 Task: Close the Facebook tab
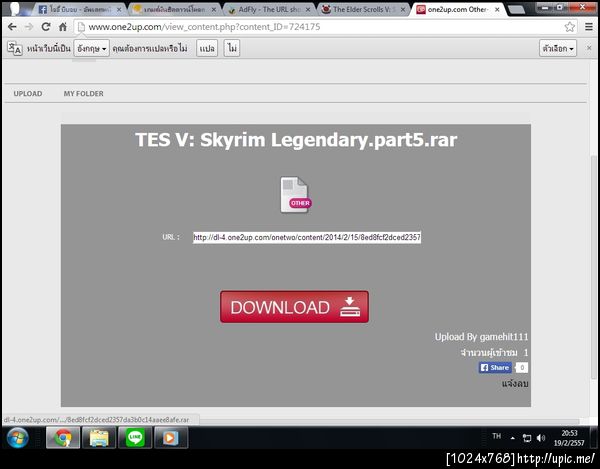tap(119, 10)
